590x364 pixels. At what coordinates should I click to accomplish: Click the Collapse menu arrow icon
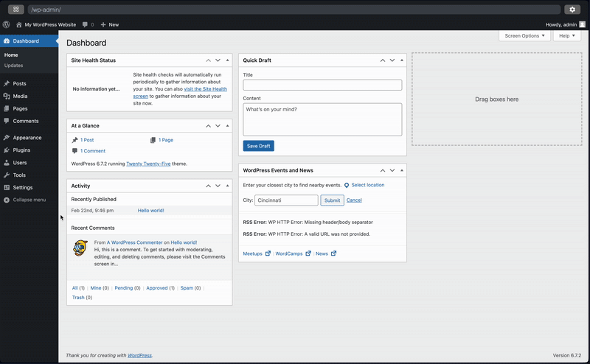7,200
